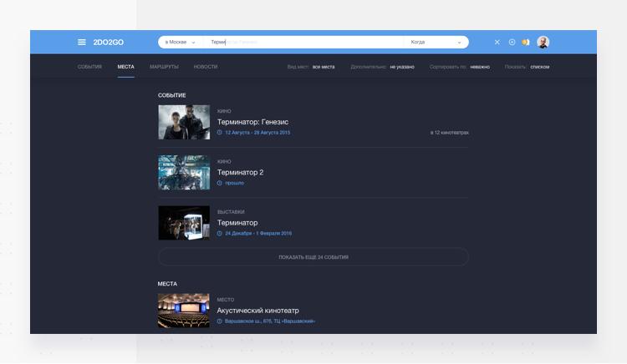Open the hamburger menu next to 2DO2GO
Screen dimensions: 627x364
81,43
